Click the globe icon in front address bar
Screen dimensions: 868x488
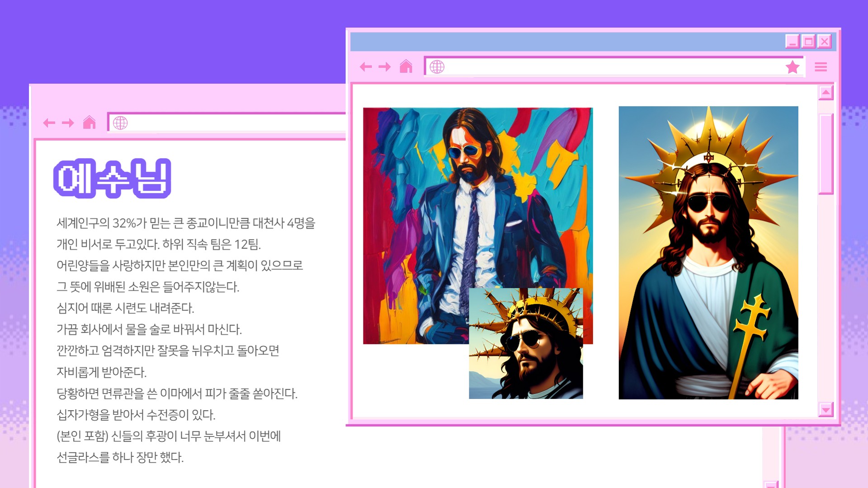pyautogui.click(x=437, y=67)
